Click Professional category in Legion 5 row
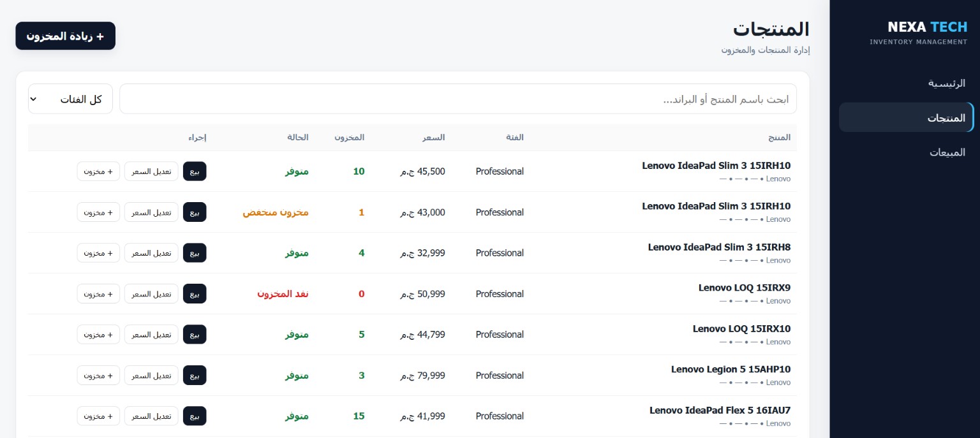Image resolution: width=980 pixels, height=438 pixels. click(500, 375)
